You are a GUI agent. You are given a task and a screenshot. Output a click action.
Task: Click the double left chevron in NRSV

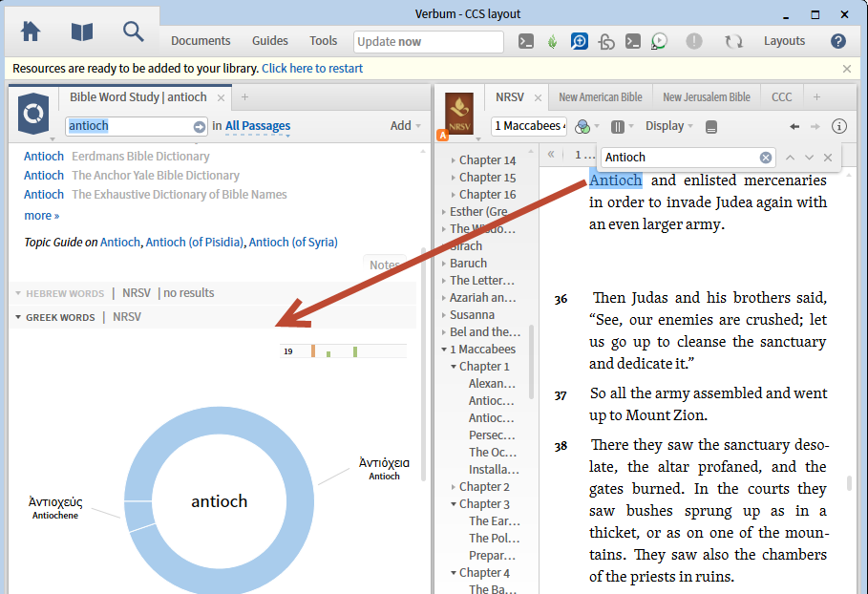click(551, 155)
